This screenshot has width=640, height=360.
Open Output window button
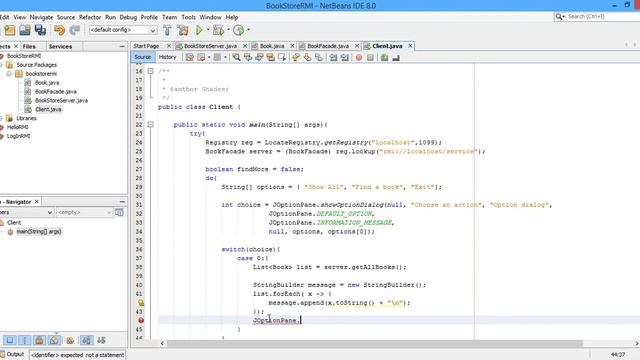[13, 354]
